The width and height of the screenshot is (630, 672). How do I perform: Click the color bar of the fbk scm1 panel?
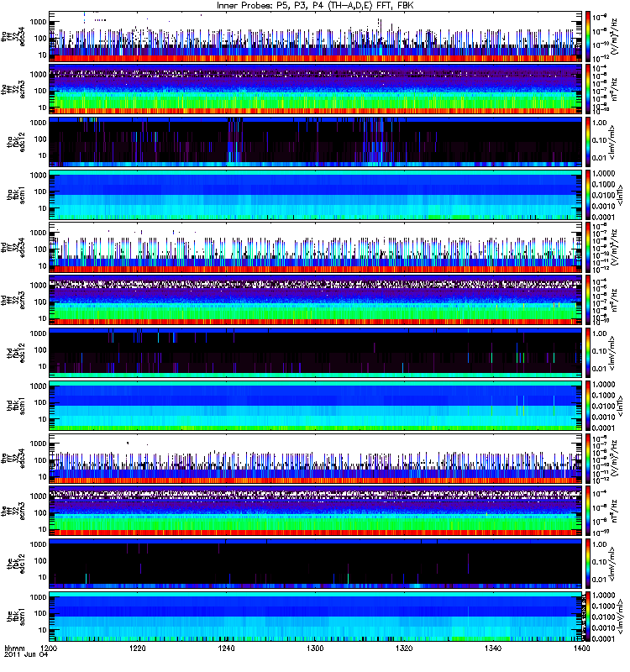[x=588, y=617]
